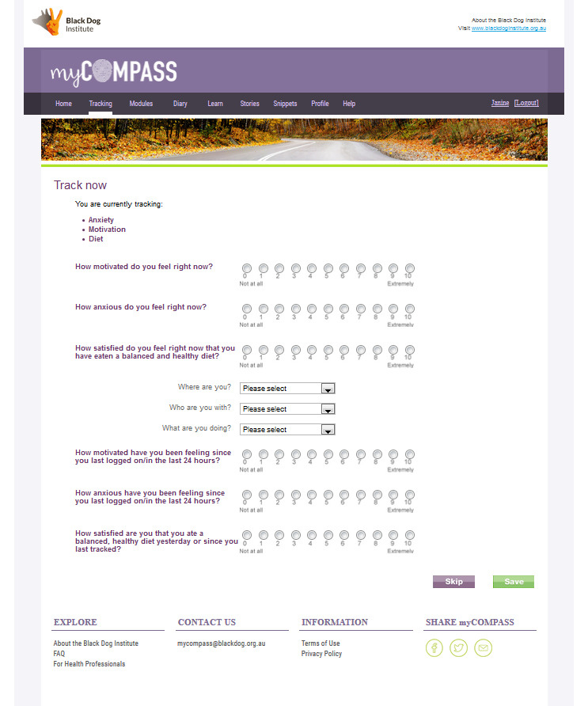Click the email share icon
Image resolution: width=588 pixels, height=706 pixels.
click(483, 648)
